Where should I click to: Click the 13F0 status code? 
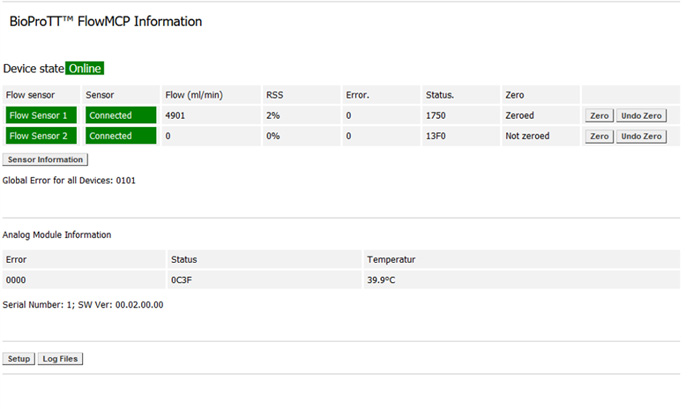[435, 136]
